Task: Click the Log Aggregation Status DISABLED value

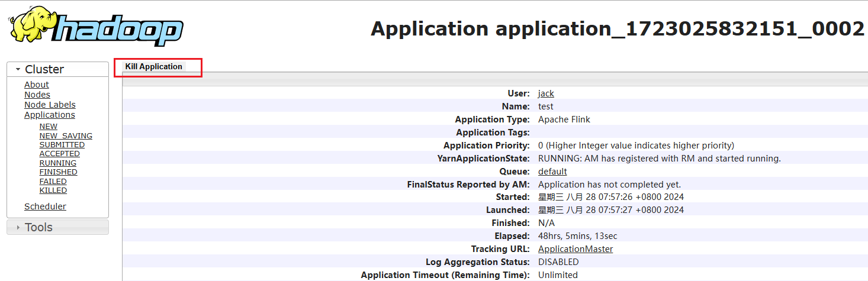Action: (x=558, y=262)
